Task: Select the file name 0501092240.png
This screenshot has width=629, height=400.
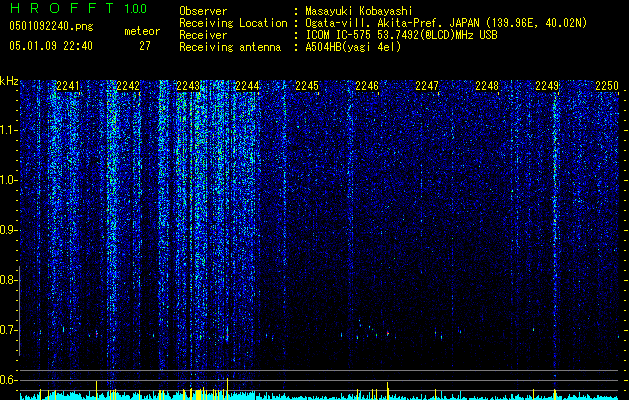Action: coord(51,27)
